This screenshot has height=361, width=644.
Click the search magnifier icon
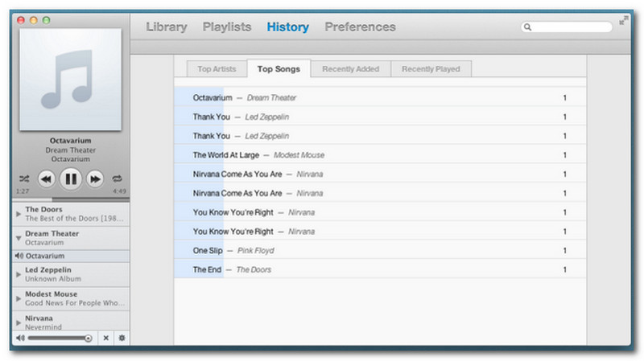click(528, 27)
